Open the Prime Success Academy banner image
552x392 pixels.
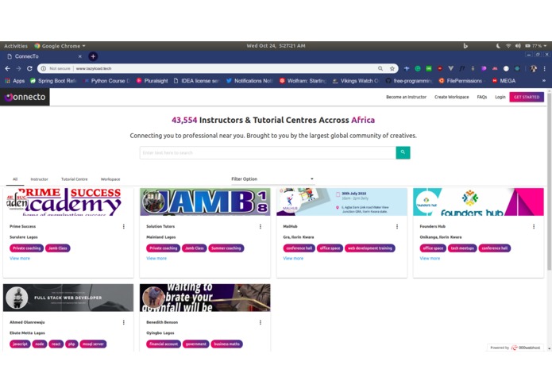68,202
